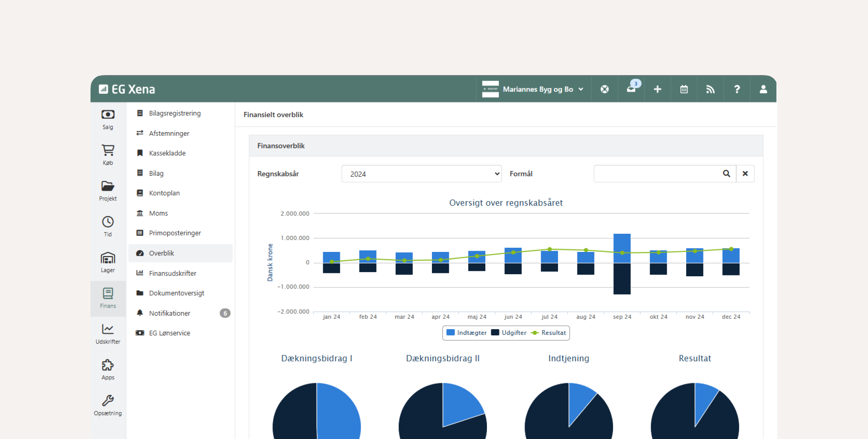Go to the Projekt folder module
This screenshot has width=868, height=439.
[108, 191]
